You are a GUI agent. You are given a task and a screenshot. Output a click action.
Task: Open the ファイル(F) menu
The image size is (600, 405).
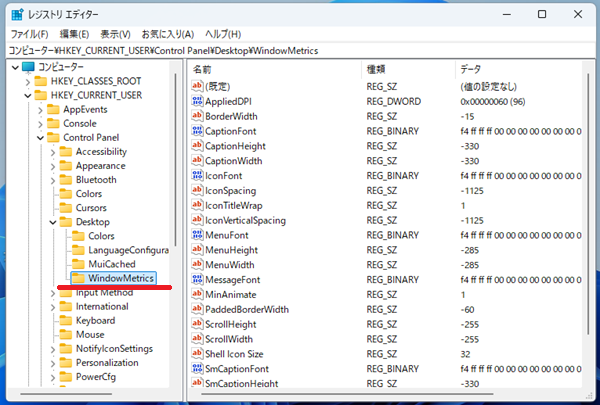[29, 34]
